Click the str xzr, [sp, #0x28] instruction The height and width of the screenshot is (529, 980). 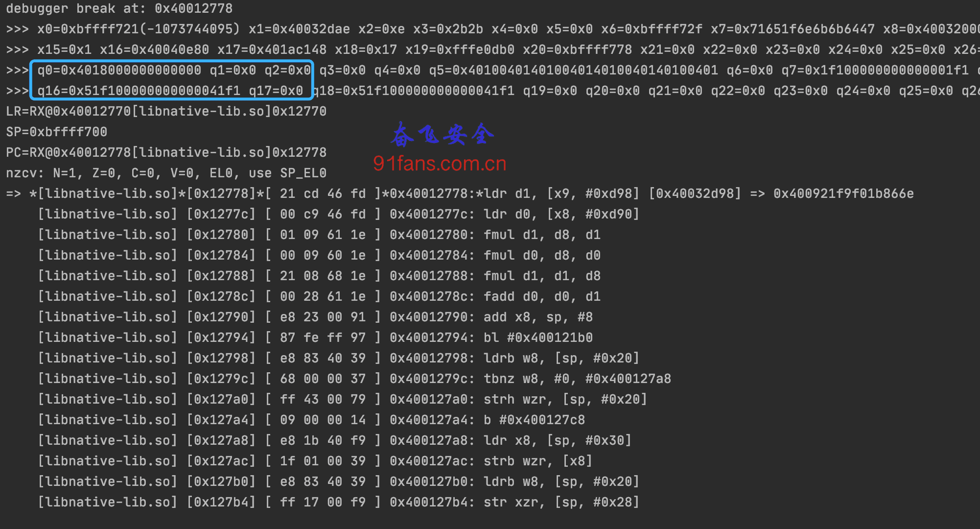(x=561, y=502)
